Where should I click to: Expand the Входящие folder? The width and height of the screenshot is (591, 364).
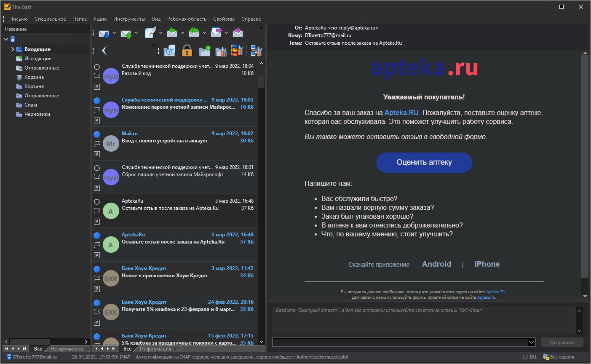tap(13, 49)
